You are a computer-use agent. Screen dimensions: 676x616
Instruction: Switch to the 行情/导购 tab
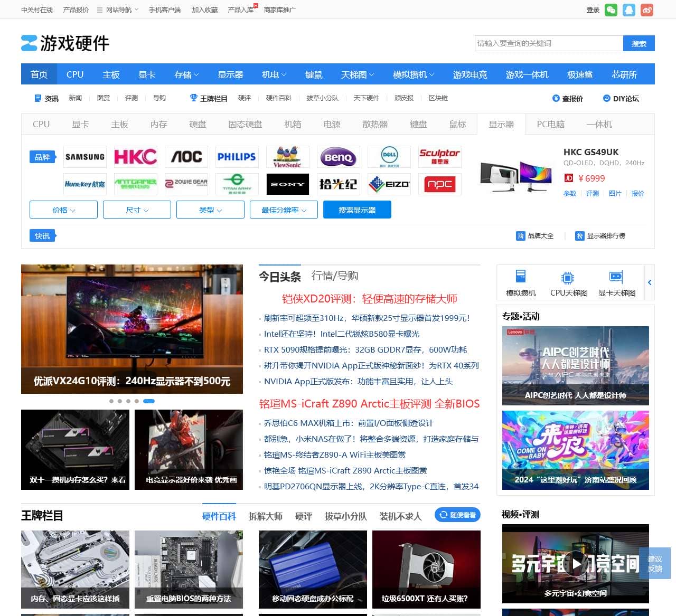pyautogui.click(x=335, y=276)
